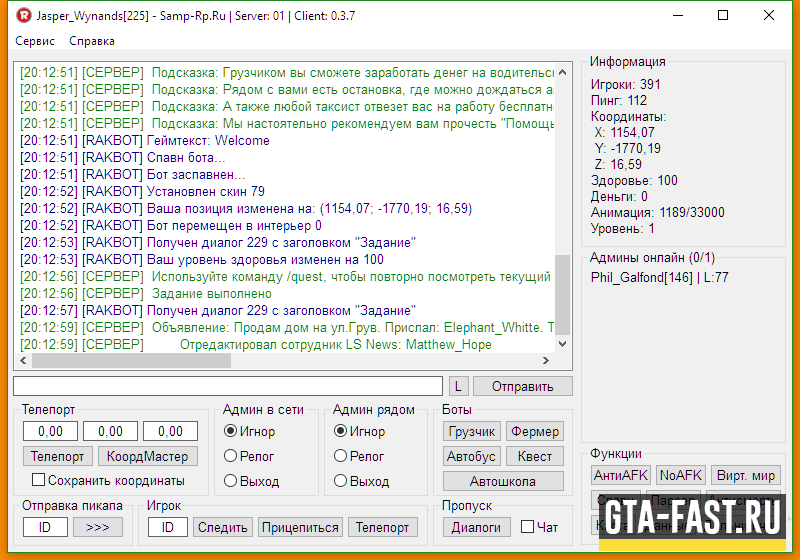Click the Диалоги button in Пропуск
This screenshot has height=560, width=800.
click(477, 527)
